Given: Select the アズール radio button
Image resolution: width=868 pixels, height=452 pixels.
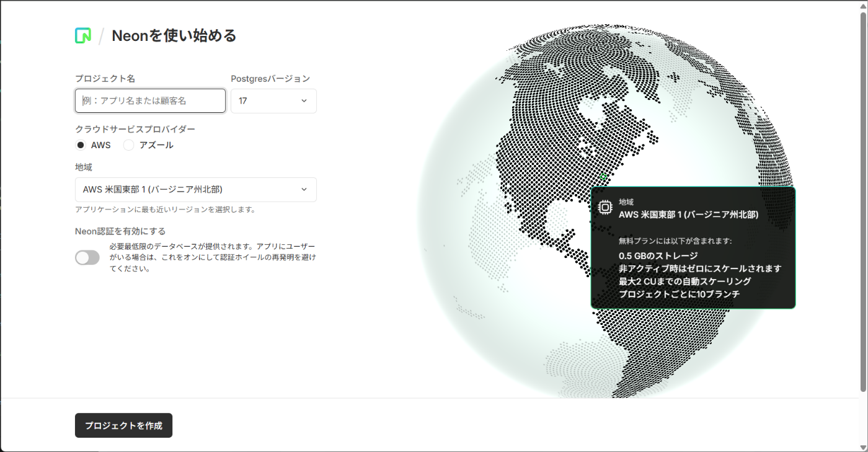Looking at the screenshot, I should tap(128, 145).
